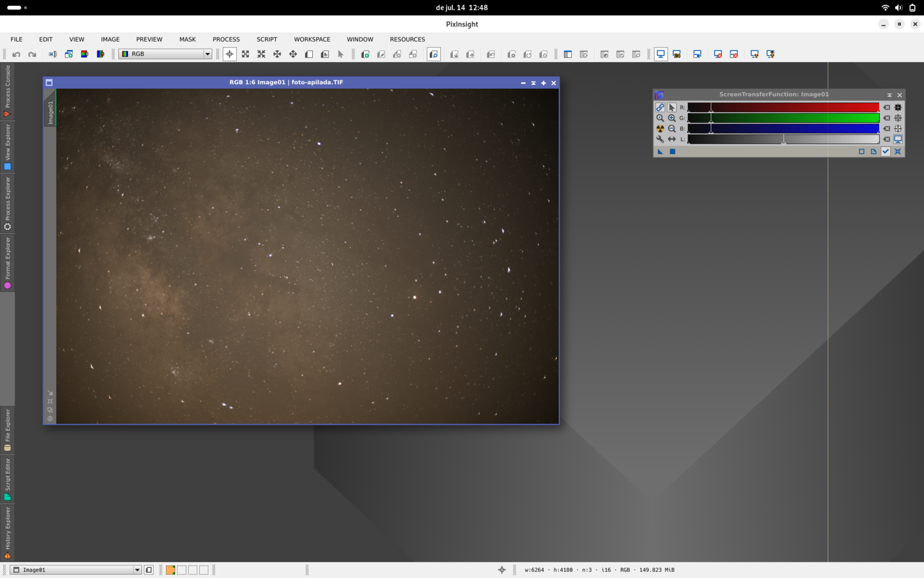Click the STF zoom 1:1 magnifier icon
924x578 pixels.
(660, 118)
